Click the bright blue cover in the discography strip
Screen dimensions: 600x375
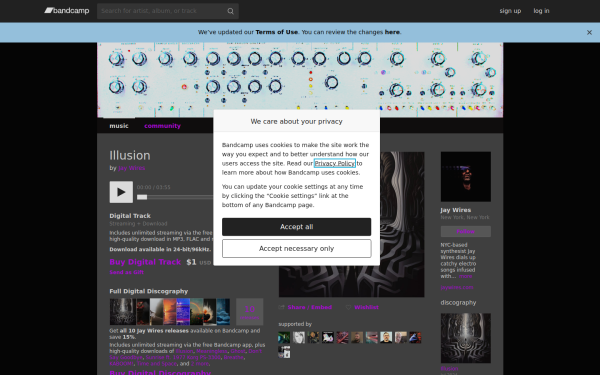(183, 312)
